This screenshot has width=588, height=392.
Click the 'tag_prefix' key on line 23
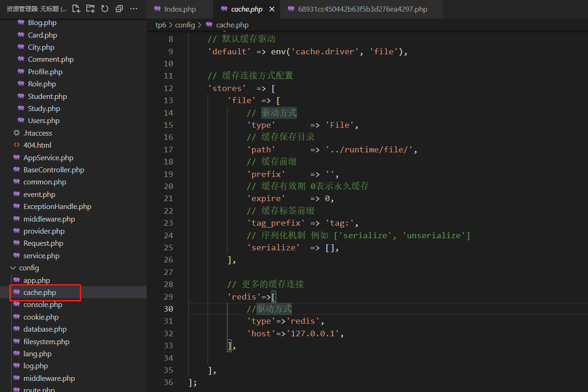[276, 223]
